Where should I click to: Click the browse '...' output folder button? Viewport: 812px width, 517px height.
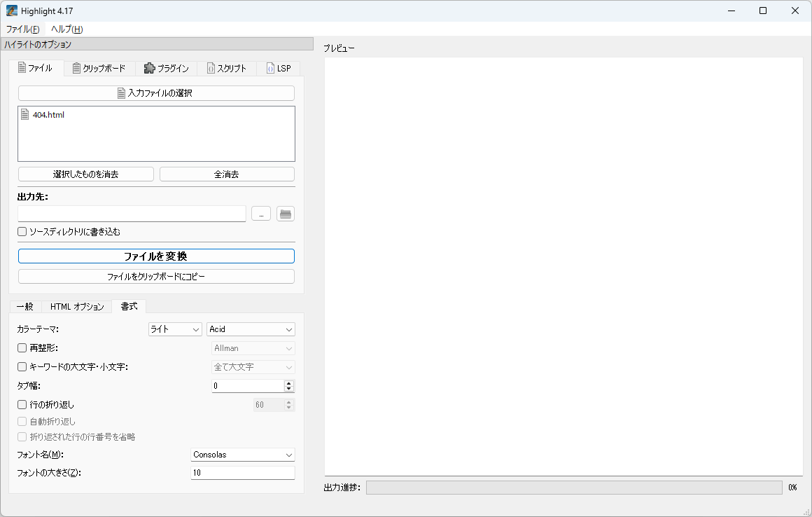click(260, 214)
